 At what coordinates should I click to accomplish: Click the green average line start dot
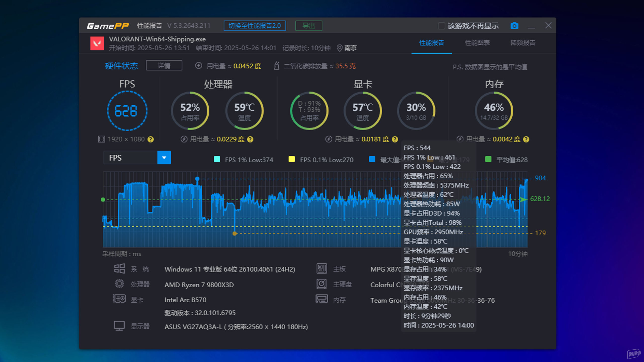(103, 199)
